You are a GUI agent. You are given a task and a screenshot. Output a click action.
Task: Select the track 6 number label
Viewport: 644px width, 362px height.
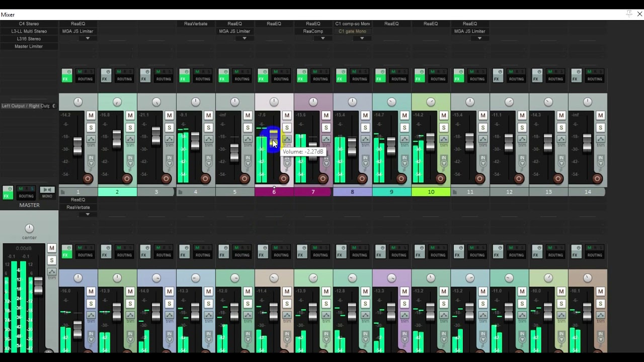pos(274,192)
